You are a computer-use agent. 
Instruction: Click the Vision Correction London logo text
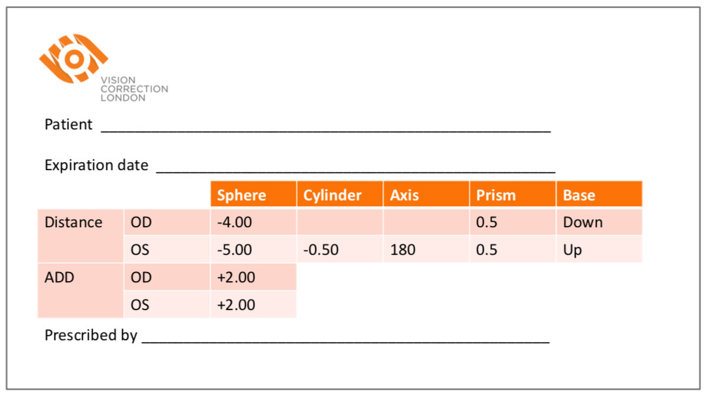pos(134,89)
